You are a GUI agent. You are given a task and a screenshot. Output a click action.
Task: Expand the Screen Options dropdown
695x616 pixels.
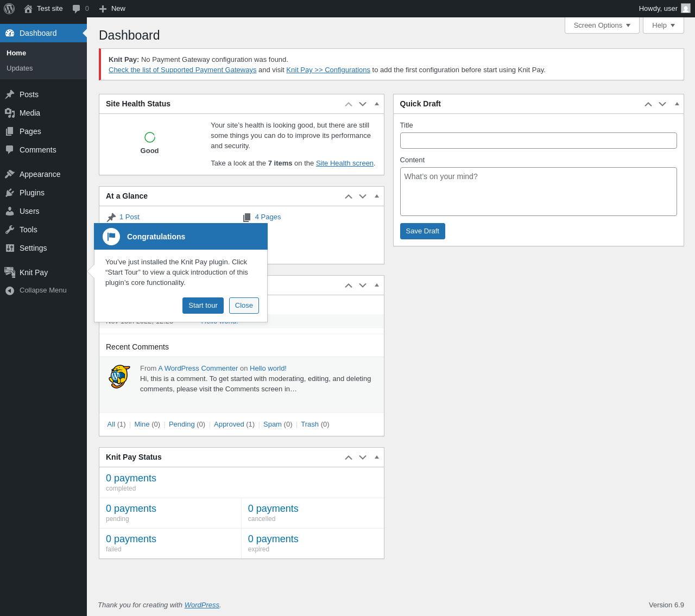click(x=602, y=26)
